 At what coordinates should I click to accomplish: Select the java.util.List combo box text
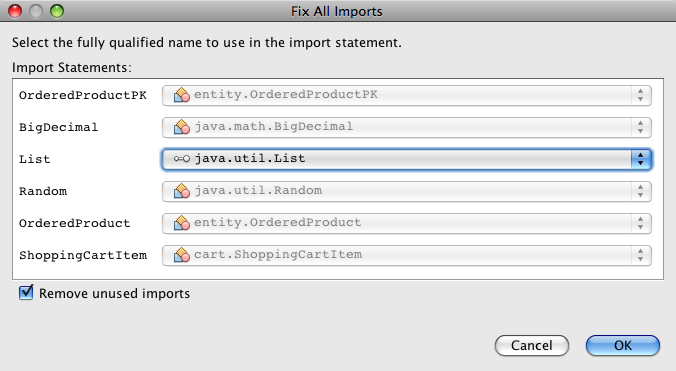point(250,159)
